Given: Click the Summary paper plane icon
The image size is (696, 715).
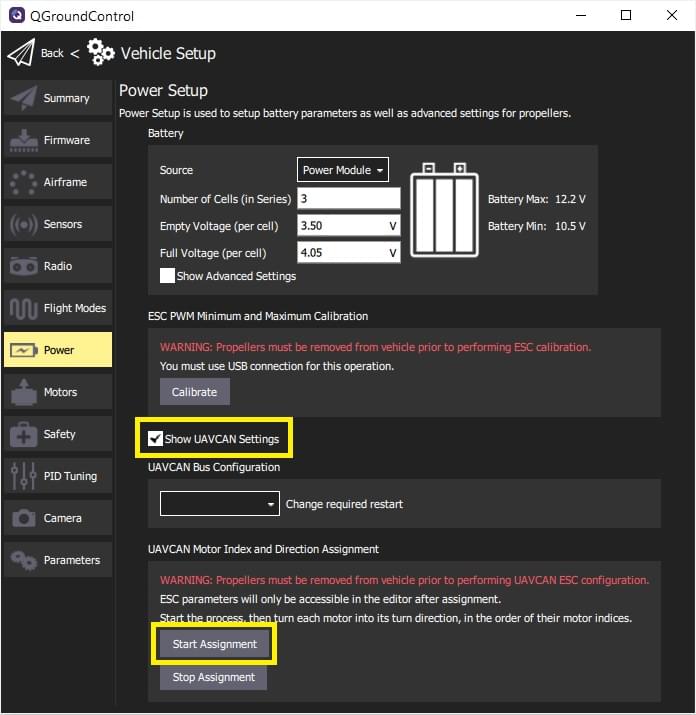Looking at the screenshot, I should tap(23, 98).
